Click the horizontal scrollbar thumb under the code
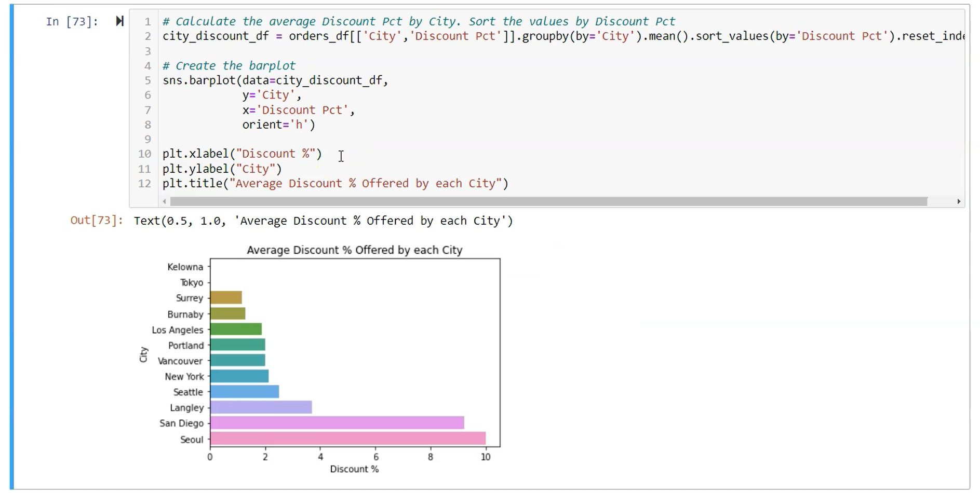Image resolution: width=980 pixels, height=493 pixels. pos(548,201)
